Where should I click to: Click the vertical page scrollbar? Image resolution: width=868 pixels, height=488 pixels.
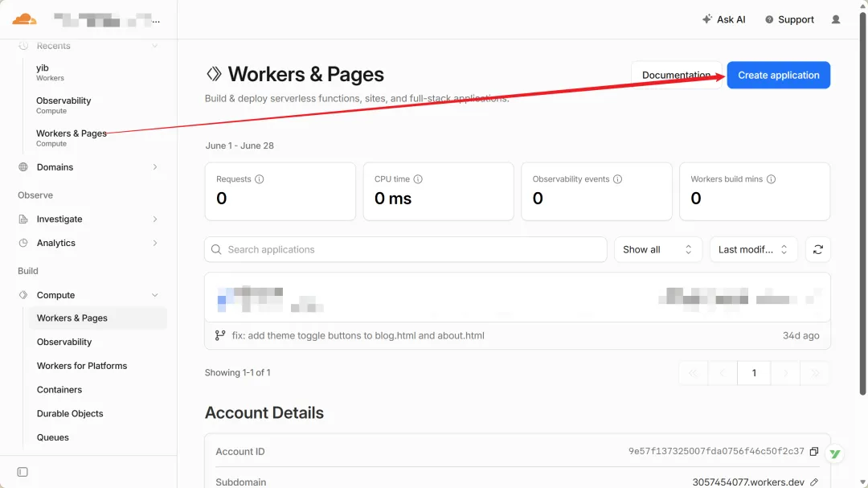[x=862, y=205]
